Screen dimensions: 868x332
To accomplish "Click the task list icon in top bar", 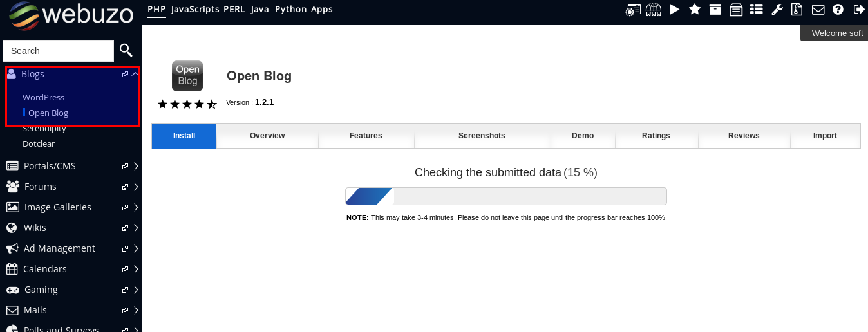I will click(x=757, y=10).
